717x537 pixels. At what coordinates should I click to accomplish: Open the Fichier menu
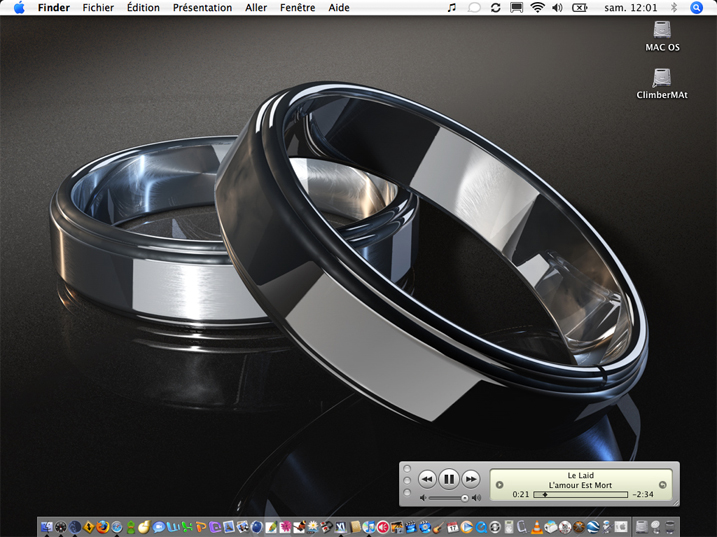click(x=98, y=7)
